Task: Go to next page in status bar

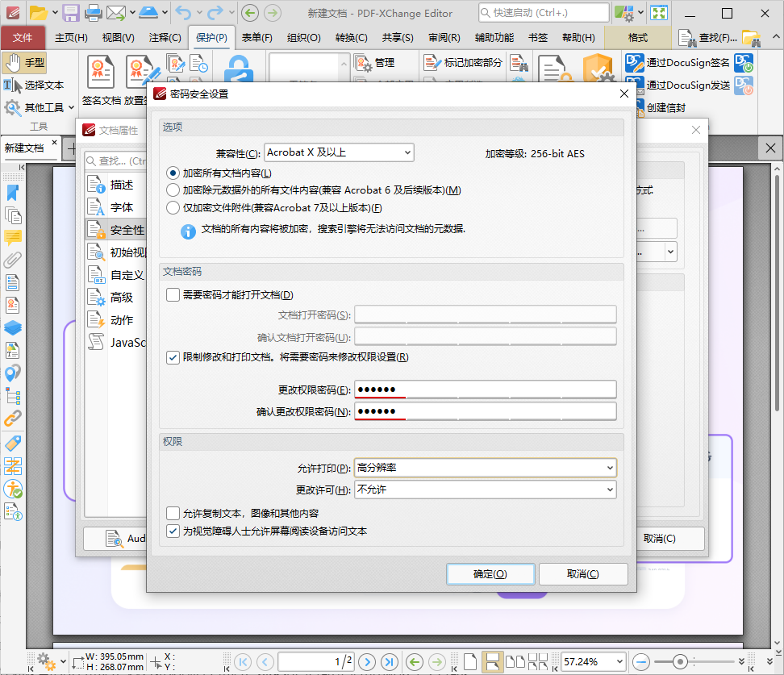Action: click(367, 661)
